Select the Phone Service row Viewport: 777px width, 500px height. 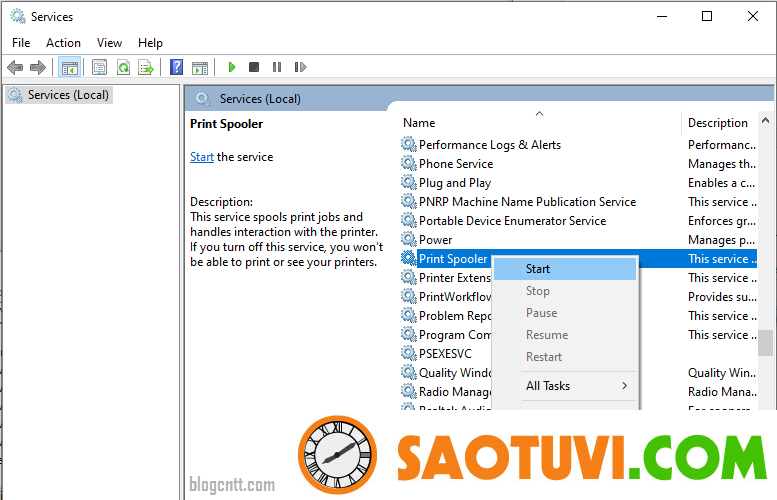[456, 164]
